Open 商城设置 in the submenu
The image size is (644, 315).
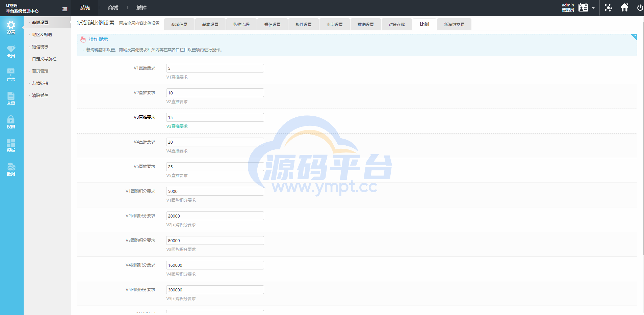pyautogui.click(x=40, y=23)
